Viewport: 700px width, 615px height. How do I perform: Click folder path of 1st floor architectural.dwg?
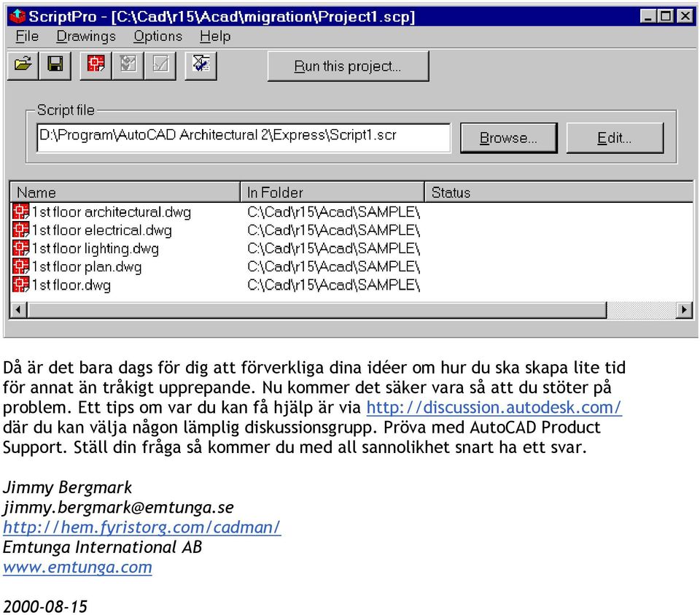(x=333, y=212)
